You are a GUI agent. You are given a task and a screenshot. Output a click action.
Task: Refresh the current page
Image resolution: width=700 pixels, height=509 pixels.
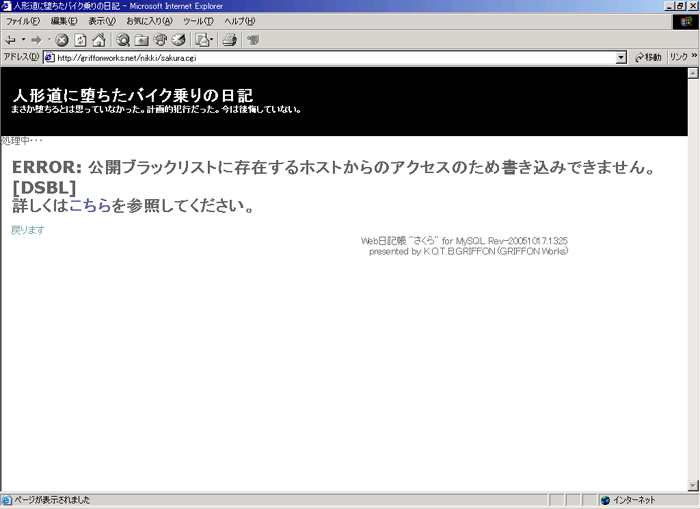(80, 40)
